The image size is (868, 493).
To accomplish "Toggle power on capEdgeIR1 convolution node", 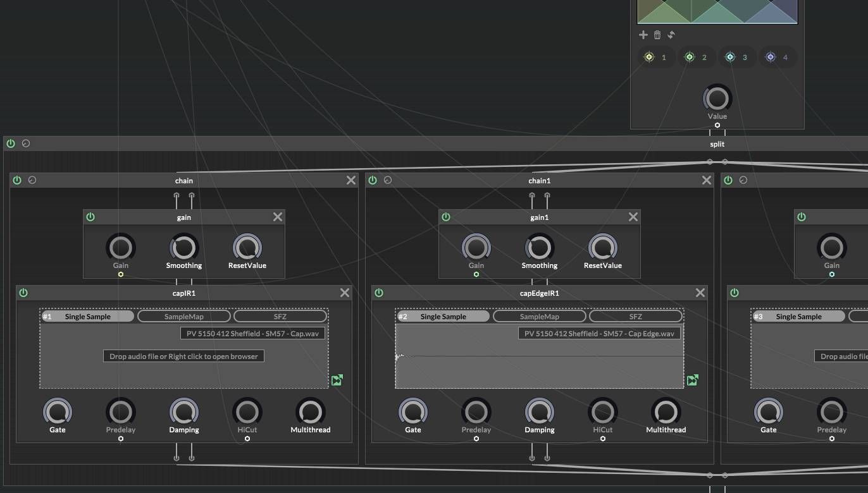I will point(379,293).
